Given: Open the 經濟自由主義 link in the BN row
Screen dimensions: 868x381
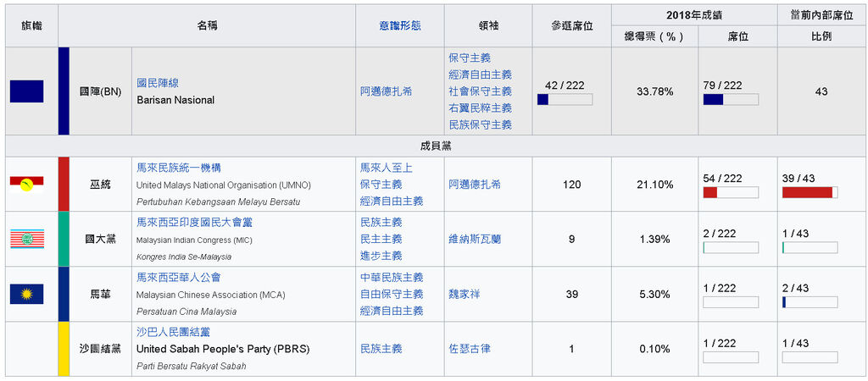Looking at the screenshot, I should click(x=480, y=75).
